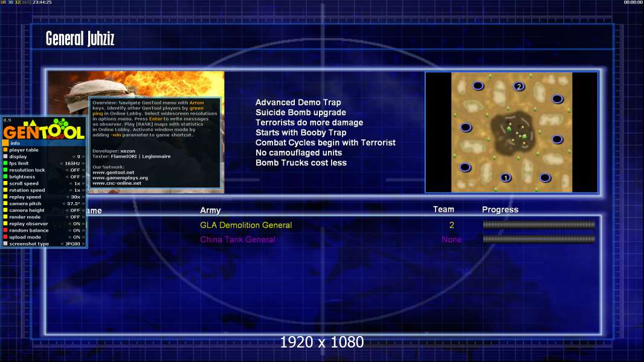Click the 'Bomb Trucks cost less' text
This screenshot has height=362, width=644.
[x=301, y=163]
